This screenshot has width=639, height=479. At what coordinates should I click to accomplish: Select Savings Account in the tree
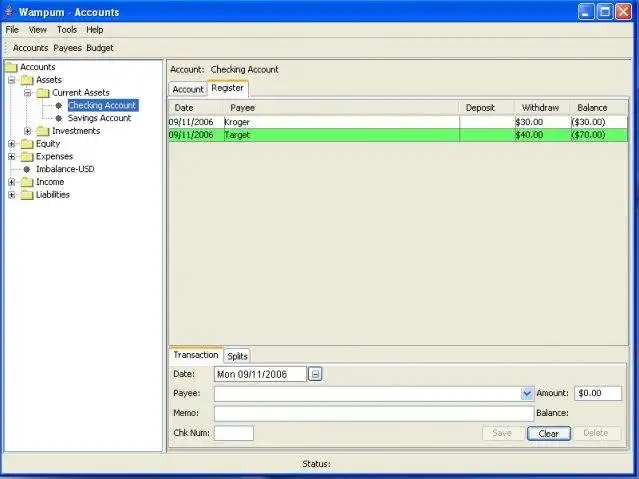[x=99, y=118]
